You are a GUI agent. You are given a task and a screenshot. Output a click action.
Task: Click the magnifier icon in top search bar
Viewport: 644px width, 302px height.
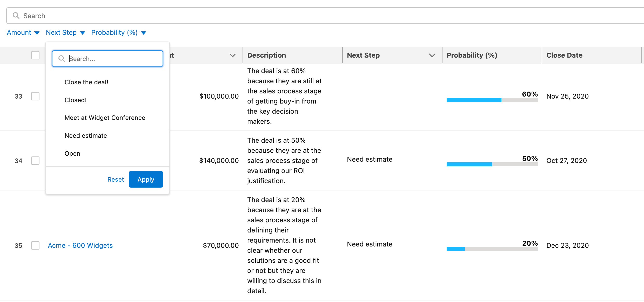pyautogui.click(x=16, y=16)
